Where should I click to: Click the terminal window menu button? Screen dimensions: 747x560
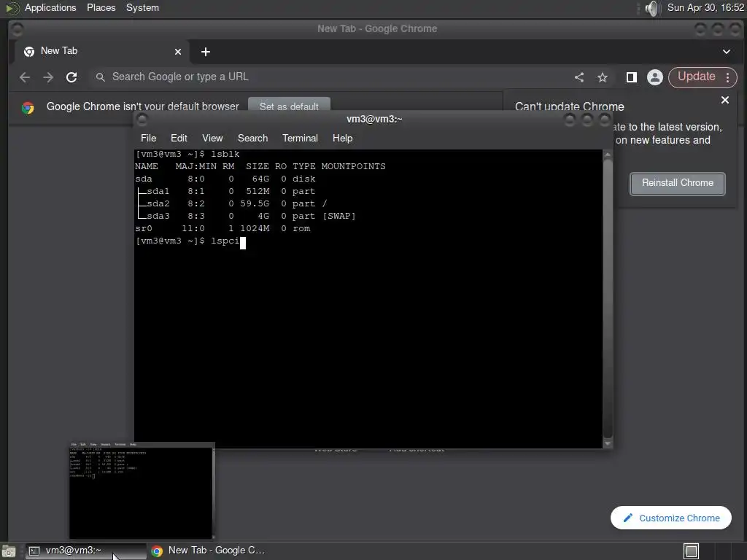click(x=142, y=119)
